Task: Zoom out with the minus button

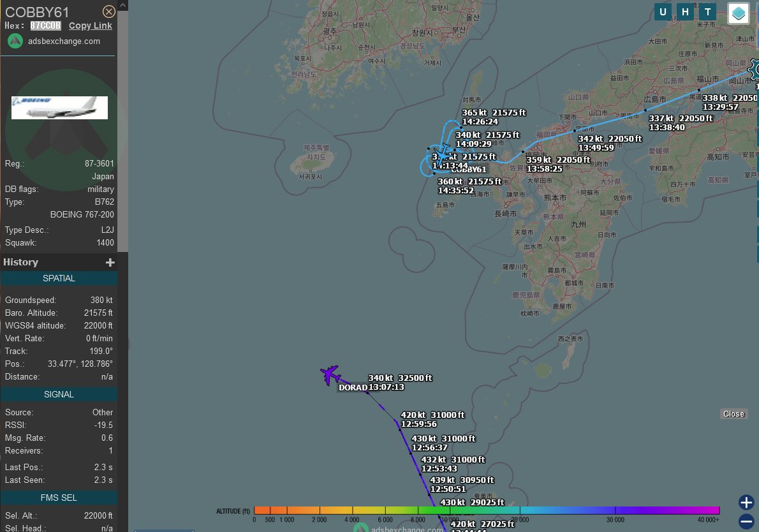Action: pos(746,522)
